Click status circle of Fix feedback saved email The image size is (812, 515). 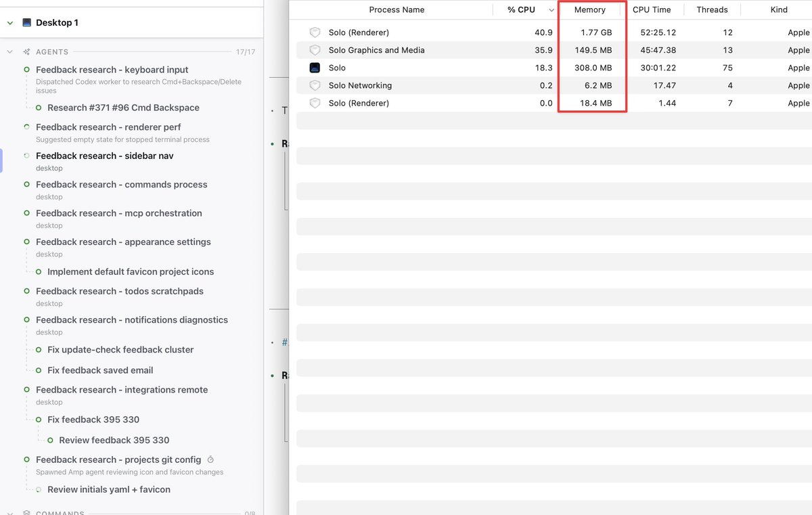click(39, 370)
